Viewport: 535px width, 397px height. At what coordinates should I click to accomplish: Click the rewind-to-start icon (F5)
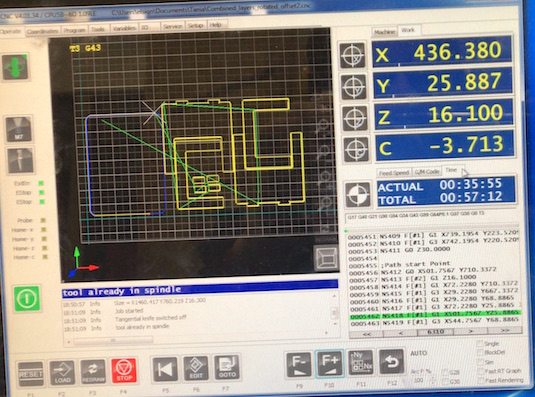pyautogui.click(x=165, y=369)
